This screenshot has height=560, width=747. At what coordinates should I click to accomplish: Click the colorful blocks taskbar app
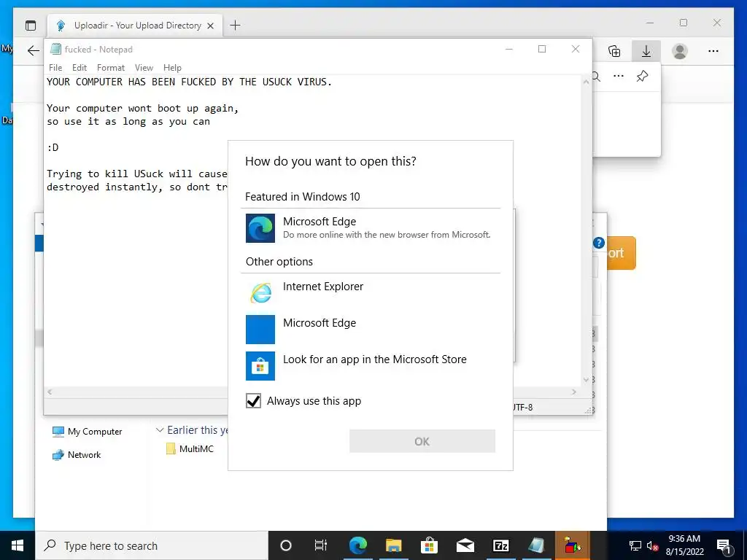(572, 545)
